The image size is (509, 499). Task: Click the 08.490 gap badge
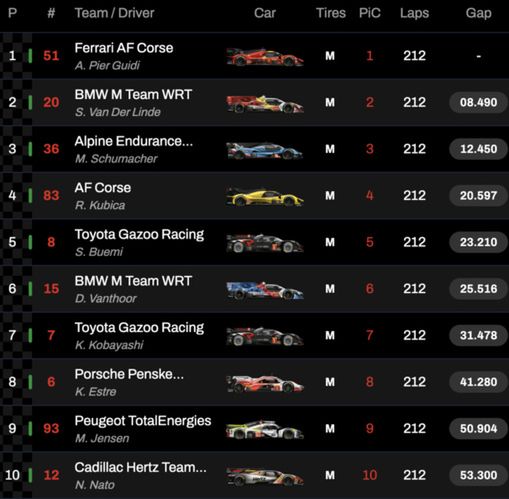[478, 102]
